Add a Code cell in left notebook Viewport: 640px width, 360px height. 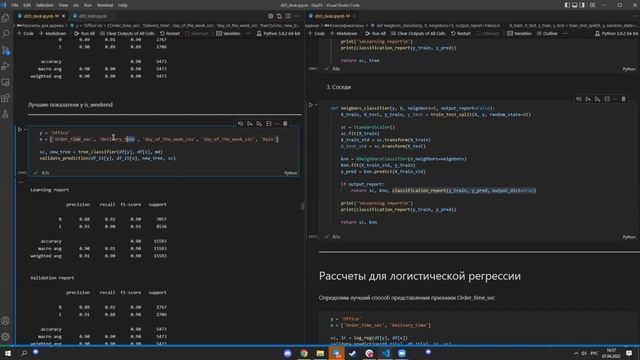tap(25, 33)
